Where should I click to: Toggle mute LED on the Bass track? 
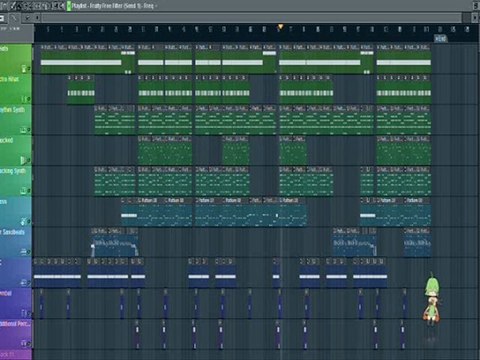tap(29, 222)
